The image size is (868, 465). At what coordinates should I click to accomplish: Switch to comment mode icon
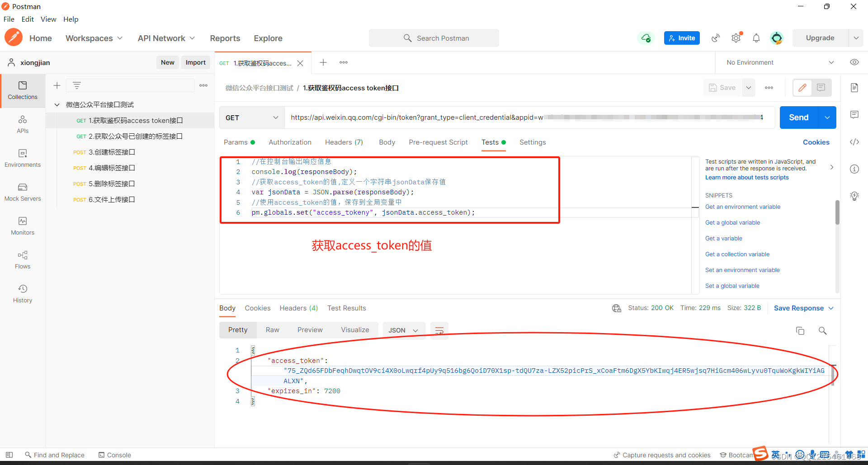tap(821, 88)
